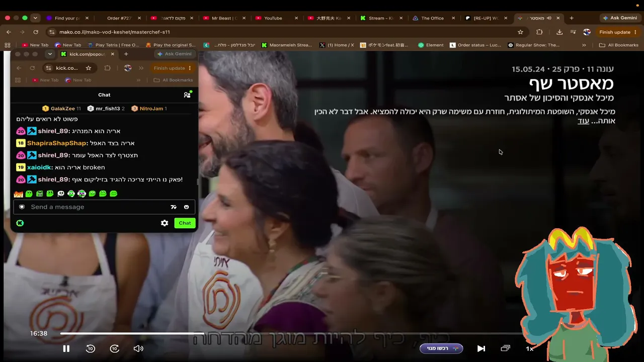Send message with green Chat button

click(x=185, y=223)
